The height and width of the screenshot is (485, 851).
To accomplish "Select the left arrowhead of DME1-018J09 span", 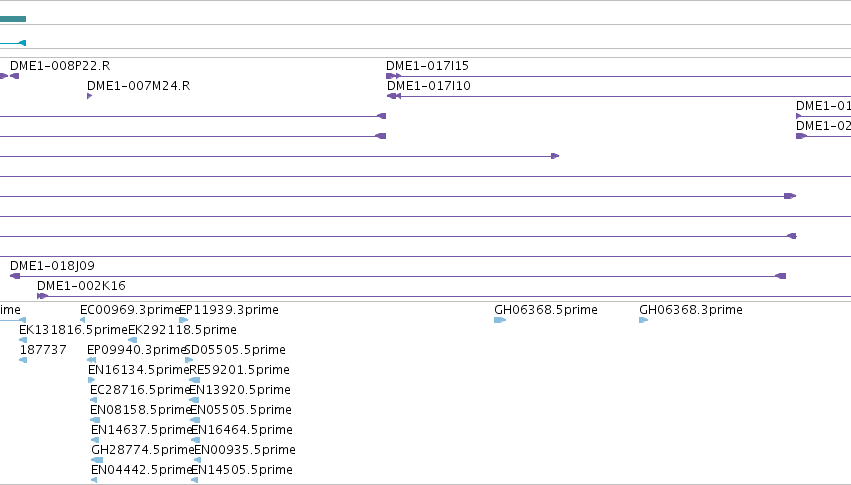I will click(x=15, y=276).
